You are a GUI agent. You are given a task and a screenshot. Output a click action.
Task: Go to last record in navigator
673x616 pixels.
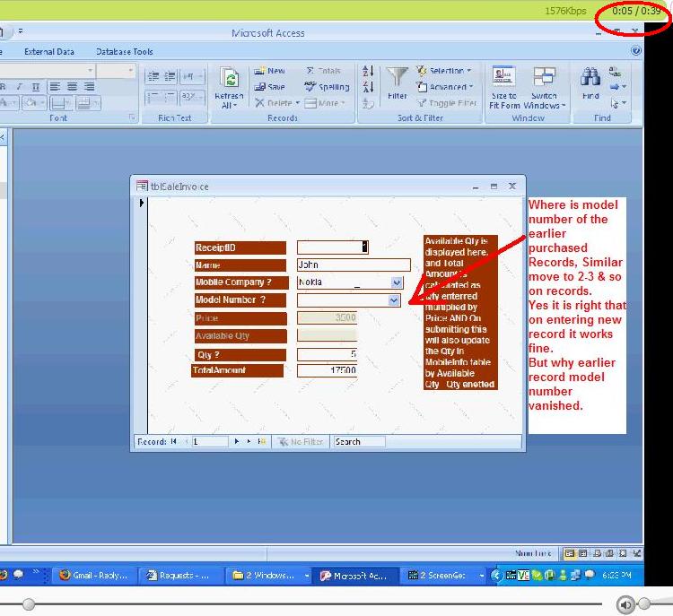click(x=249, y=441)
